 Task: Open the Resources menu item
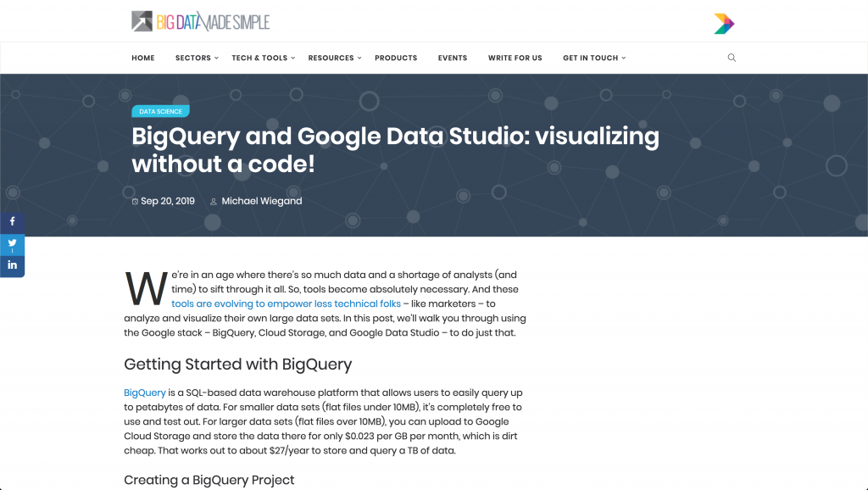click(331, 58)
